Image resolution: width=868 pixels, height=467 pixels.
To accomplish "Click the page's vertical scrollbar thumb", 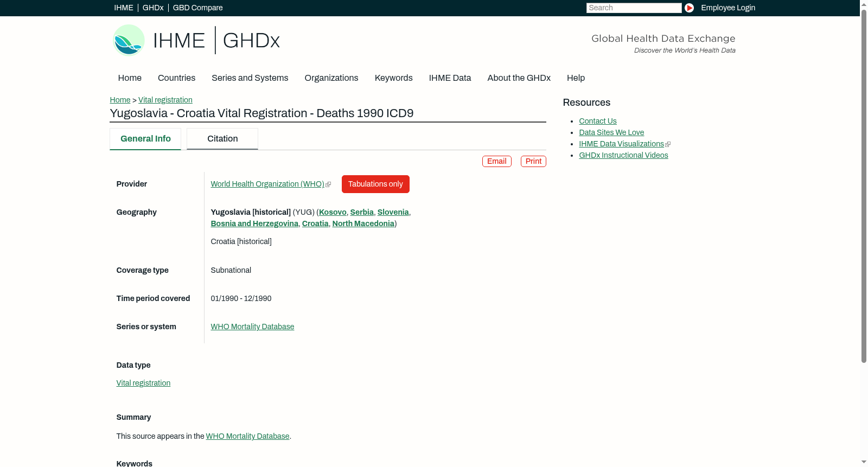I will tap(864, 185).
